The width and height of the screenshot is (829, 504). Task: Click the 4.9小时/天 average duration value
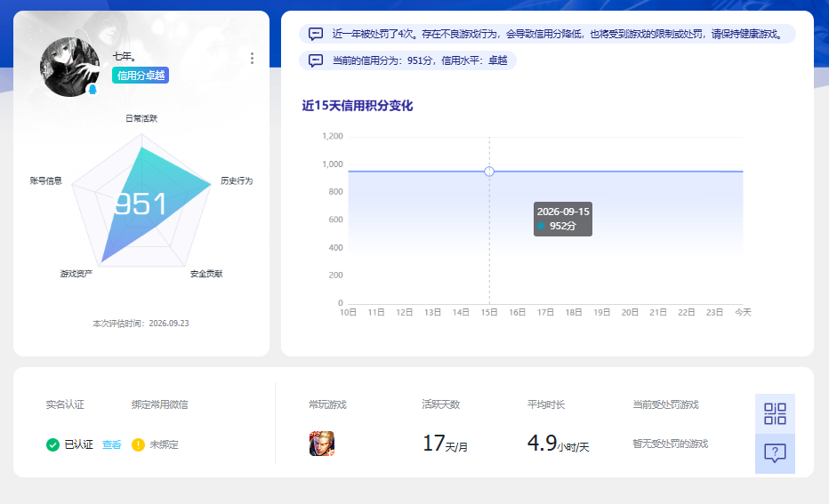pos(559,444)
